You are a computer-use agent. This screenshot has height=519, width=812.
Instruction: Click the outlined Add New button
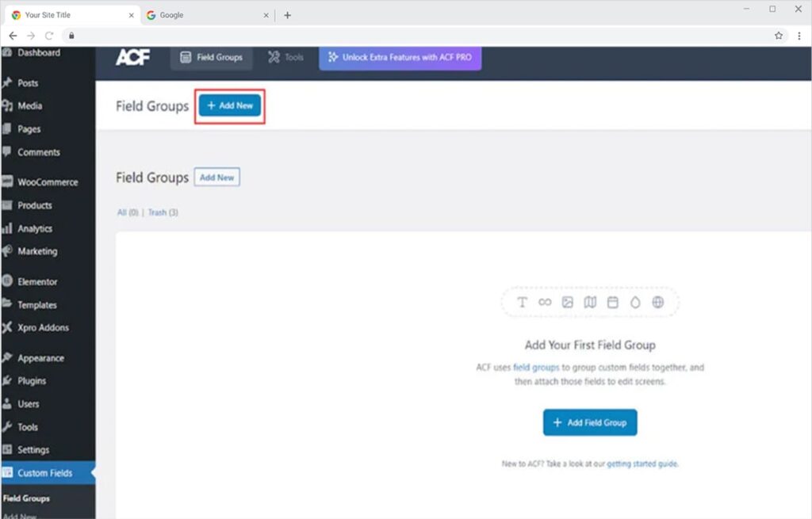pyautogui.click(x=217, y=177)
